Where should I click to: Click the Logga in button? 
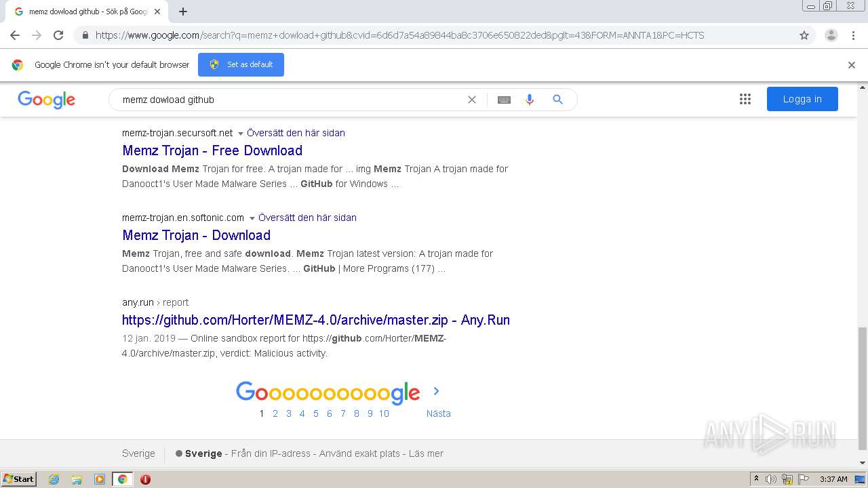(x=802, y=99)
